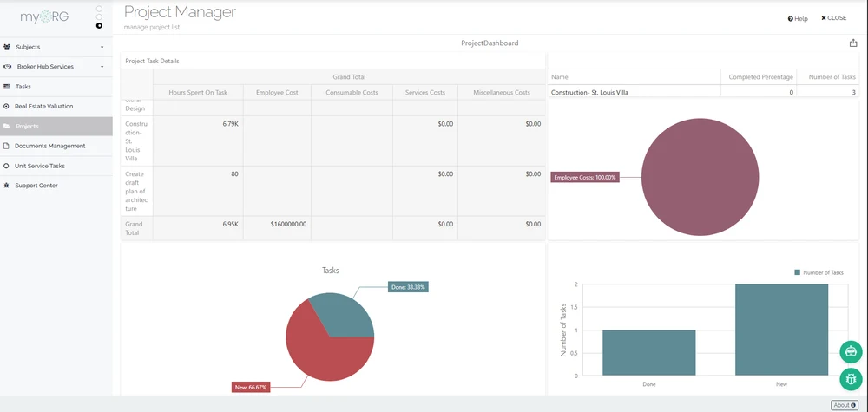The width and height of the screenshot is (868, 412).
Task: Click the Broker Hub Services handshake icon
Action: pyautogui.click(x=7, y=67)
